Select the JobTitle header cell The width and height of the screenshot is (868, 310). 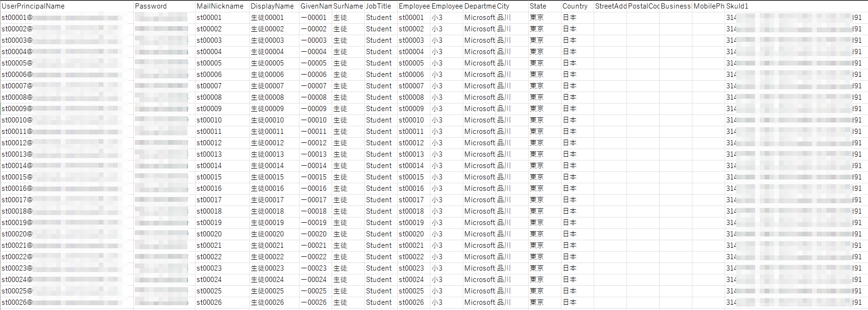381,6
